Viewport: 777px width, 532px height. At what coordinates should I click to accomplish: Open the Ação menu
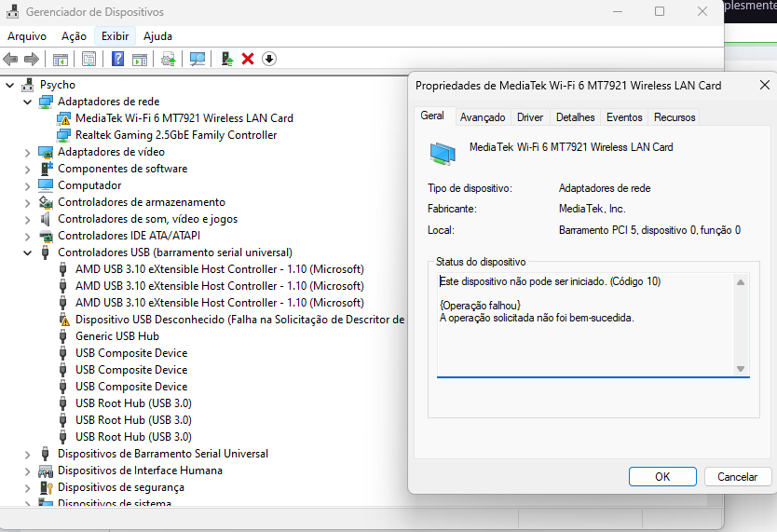(x=74, y=36)
